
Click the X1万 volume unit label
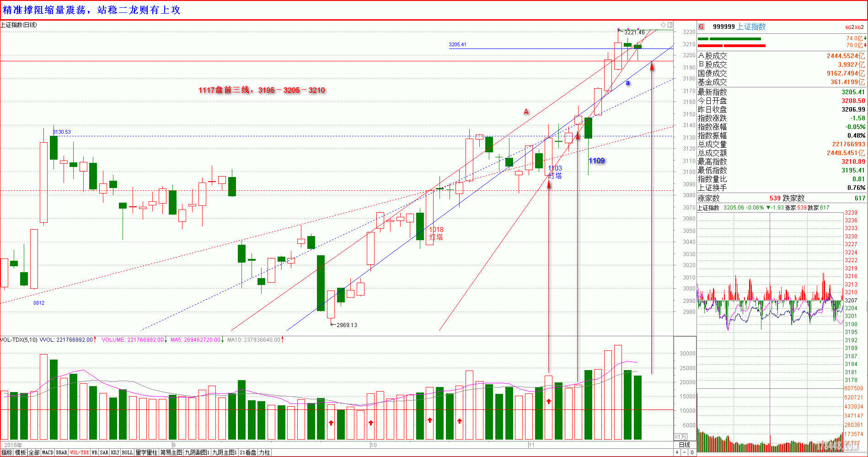click(x=680, y=437)
